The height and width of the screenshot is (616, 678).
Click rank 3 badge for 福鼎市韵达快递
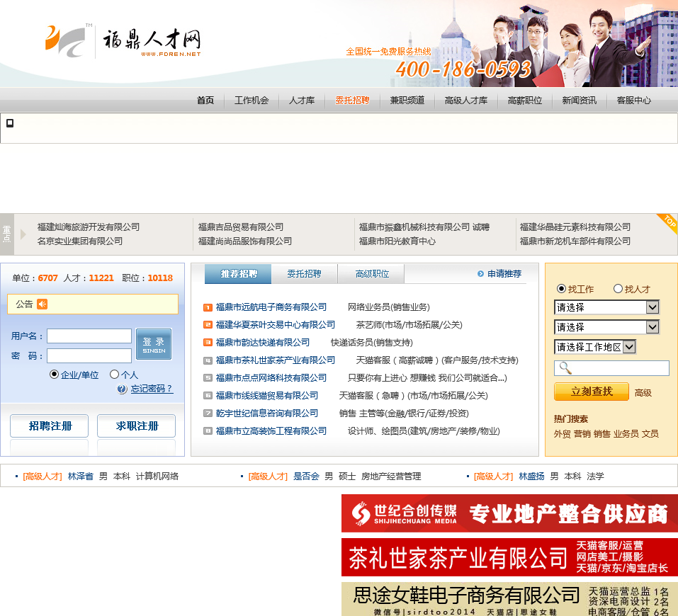[208, 343]
